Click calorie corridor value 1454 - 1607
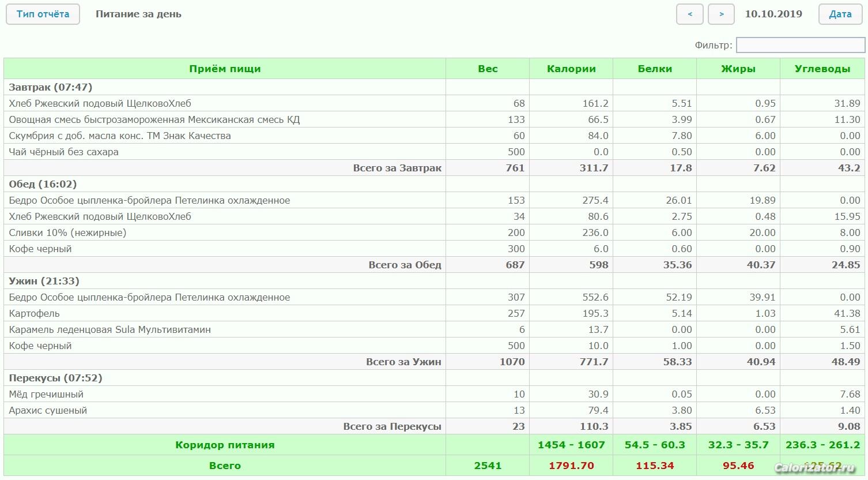868x480 pixels. (x=571, y=445)
